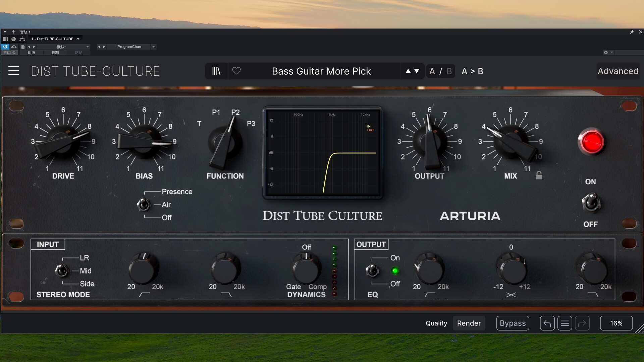The width and height of the screenshot is (644, 362).
Task: Copy A to B with A > B
Action: (x=472, y=71)
